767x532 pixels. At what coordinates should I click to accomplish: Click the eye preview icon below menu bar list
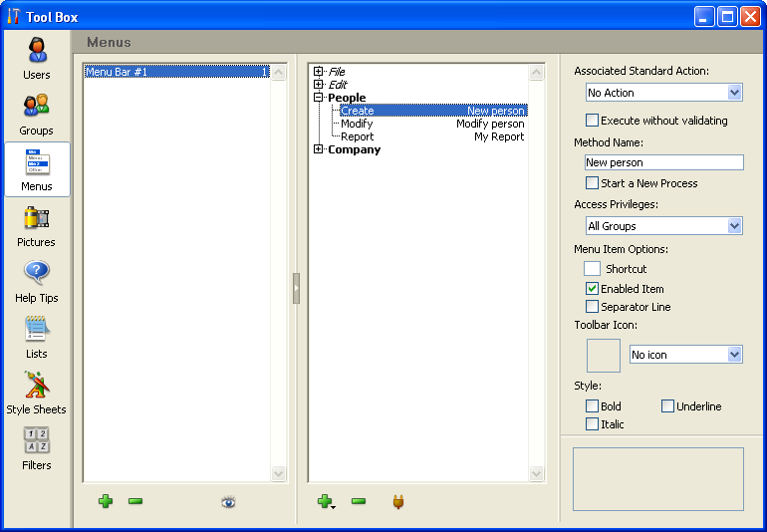click(x=228, y=502)
